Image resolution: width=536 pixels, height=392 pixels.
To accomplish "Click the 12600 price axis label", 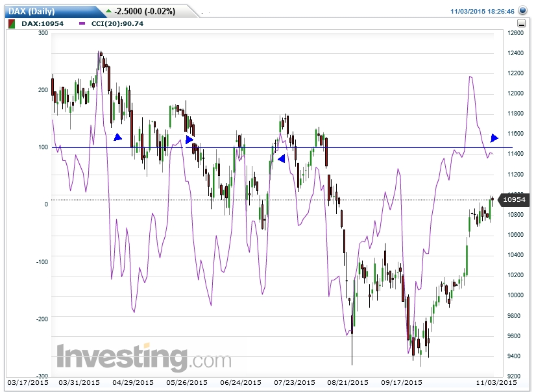I will (515, 33).
